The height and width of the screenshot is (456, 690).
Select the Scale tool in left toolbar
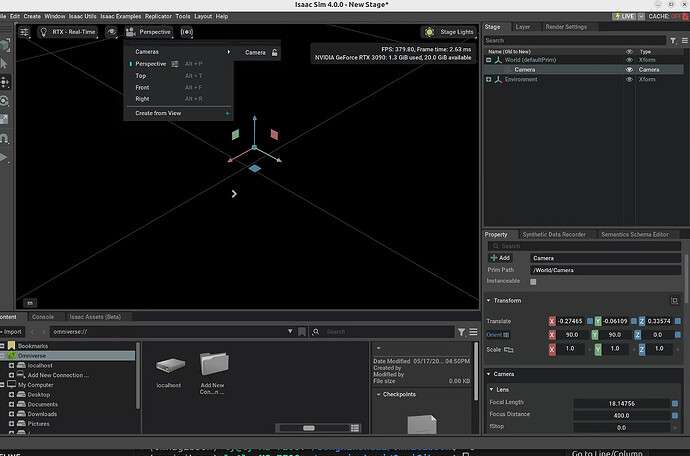(x=4, y=119)
